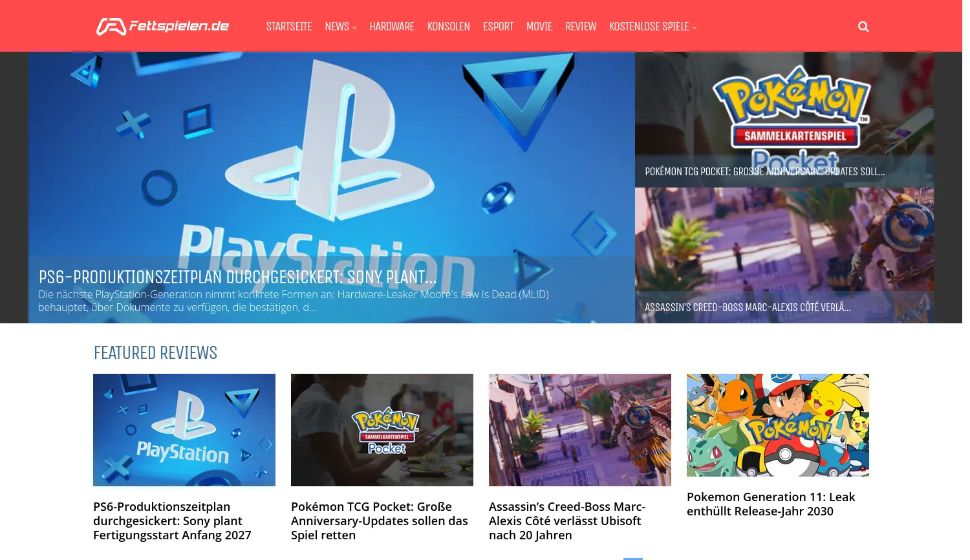Select the Esport menu item
970x560 pixels.
click(x=498, y=27)
